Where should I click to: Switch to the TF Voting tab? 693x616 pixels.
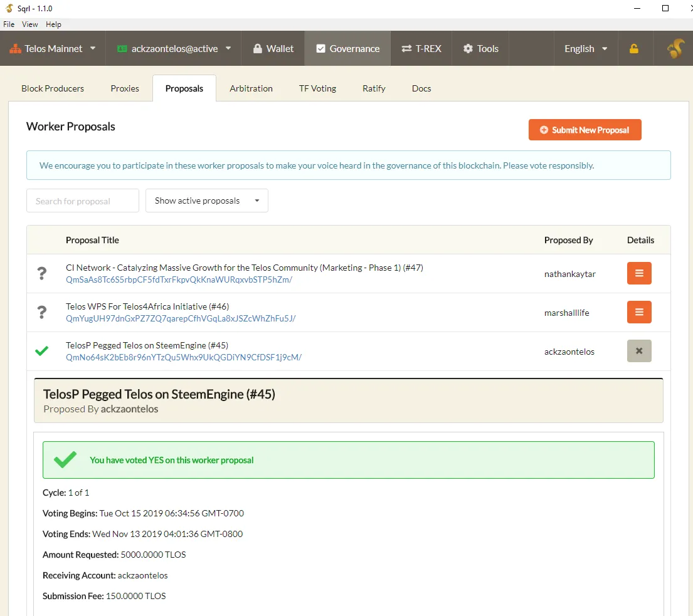coord(317,88)
